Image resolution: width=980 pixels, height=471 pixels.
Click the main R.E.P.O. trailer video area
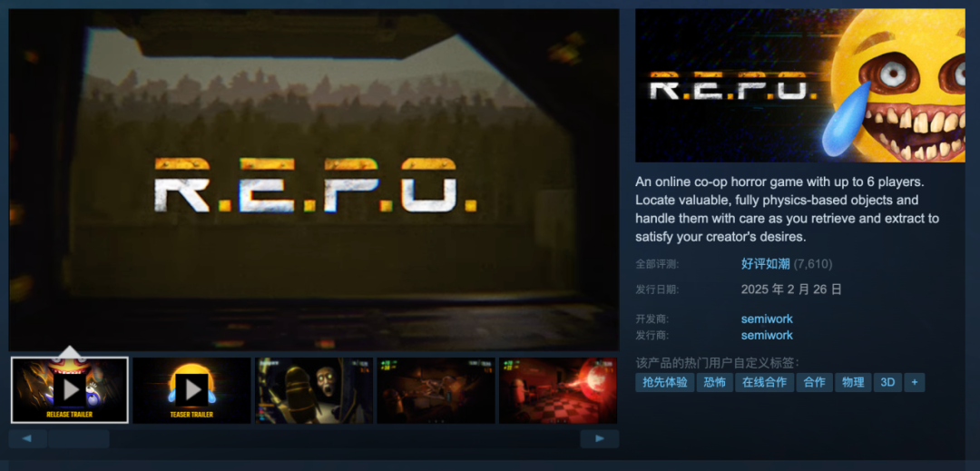pyautogui.click(x=314, y=180)
